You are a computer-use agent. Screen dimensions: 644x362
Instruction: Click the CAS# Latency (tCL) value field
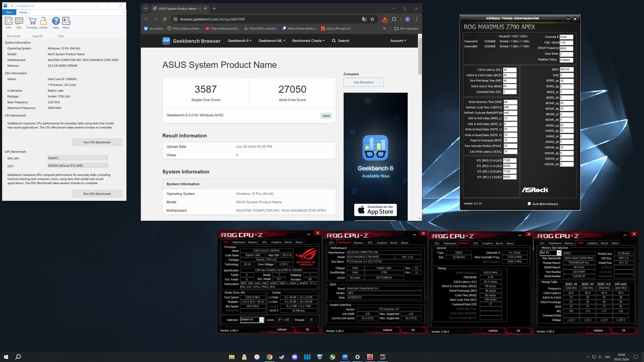(x=510, y=70)
